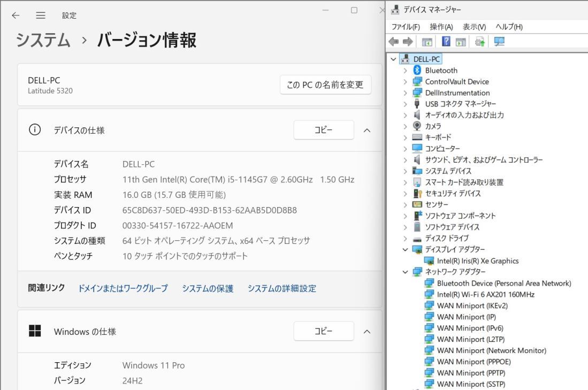Open システムの保護 link

tap(208, 288)
